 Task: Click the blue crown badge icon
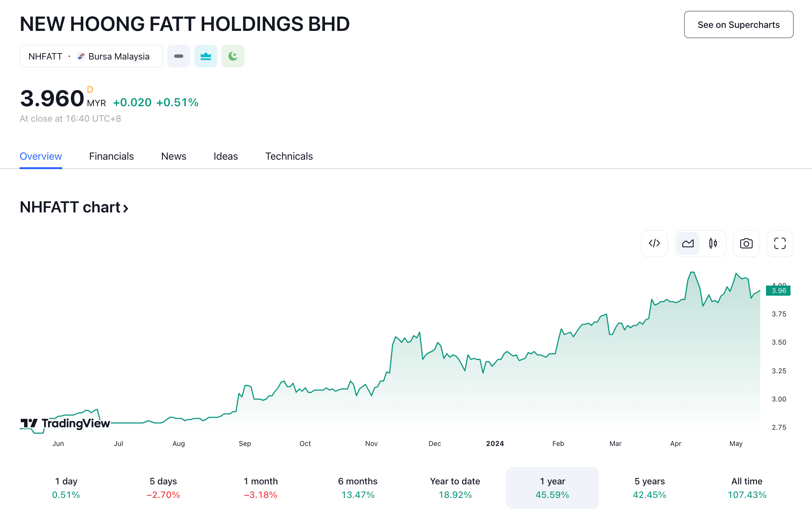click(x=206, y=56)
